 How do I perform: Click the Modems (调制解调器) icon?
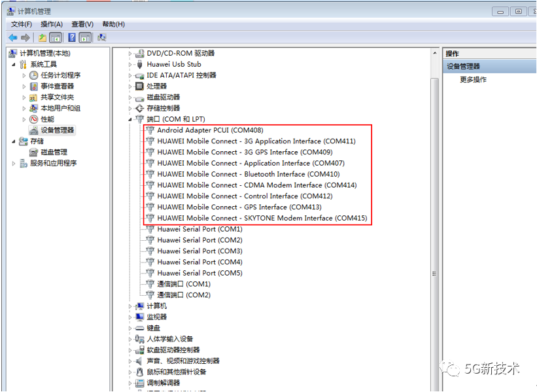click(x=139, y=383)
